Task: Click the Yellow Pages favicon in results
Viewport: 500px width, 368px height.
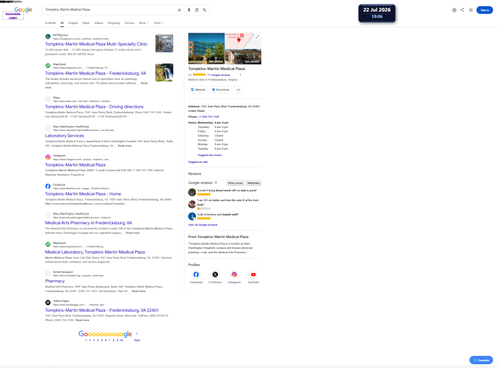Action: 48,302
